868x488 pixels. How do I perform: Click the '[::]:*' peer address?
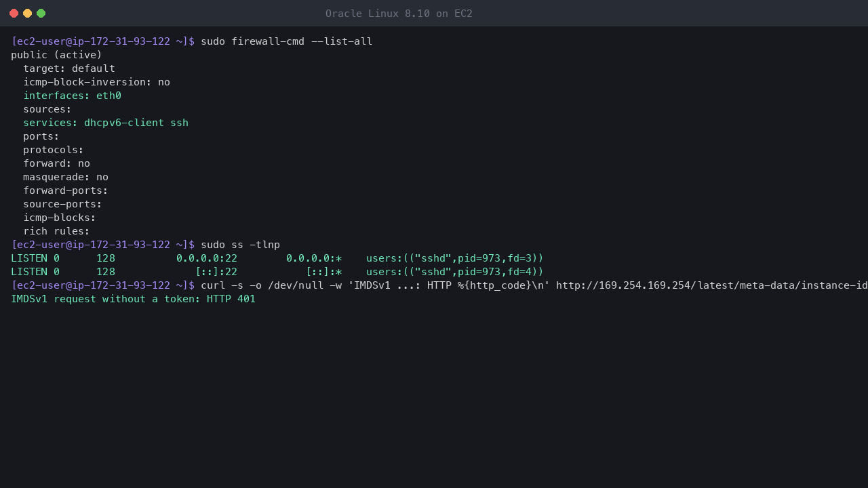pos(323,272)
